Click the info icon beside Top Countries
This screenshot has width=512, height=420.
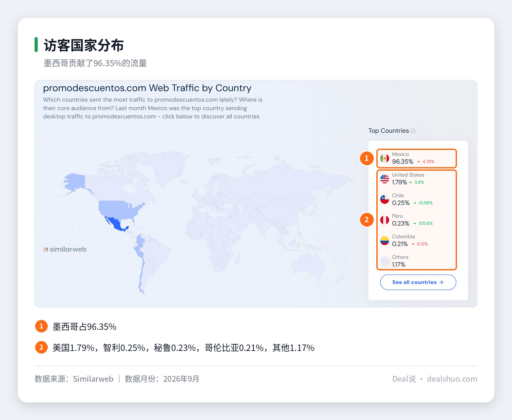tap(413, 131)
